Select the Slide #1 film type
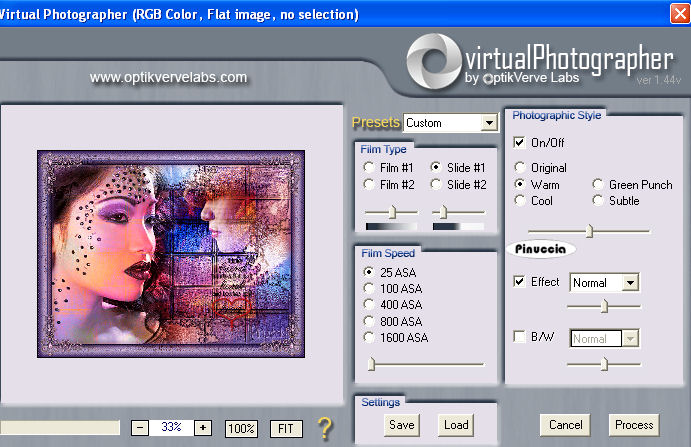The image size is (691, 447). pos(436,167)
